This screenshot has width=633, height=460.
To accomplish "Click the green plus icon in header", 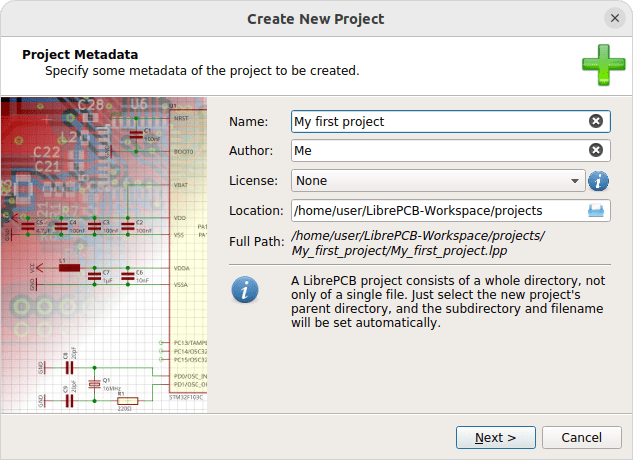I will coord(604,65).
